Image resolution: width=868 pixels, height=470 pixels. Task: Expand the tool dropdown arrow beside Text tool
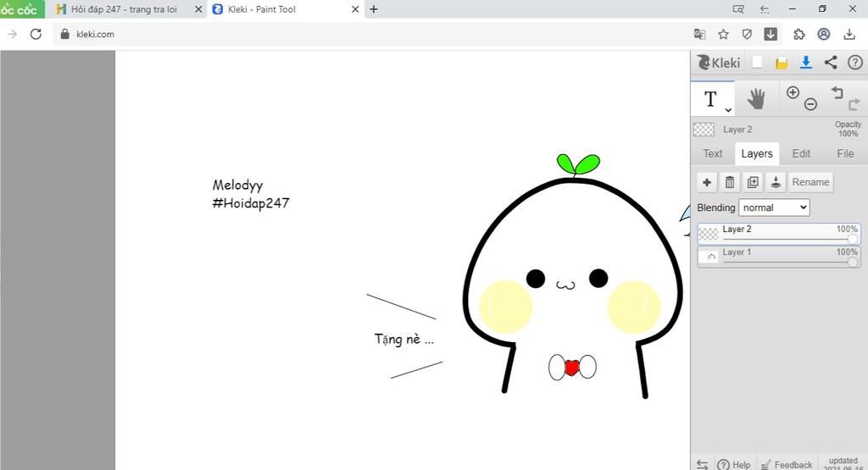(728, 109)
